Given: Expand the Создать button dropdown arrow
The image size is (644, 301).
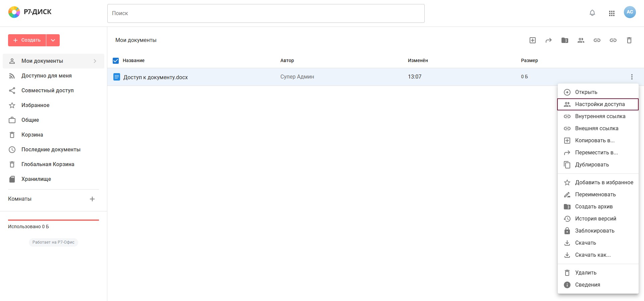Looking at the screenshot, I should [53, 40].
